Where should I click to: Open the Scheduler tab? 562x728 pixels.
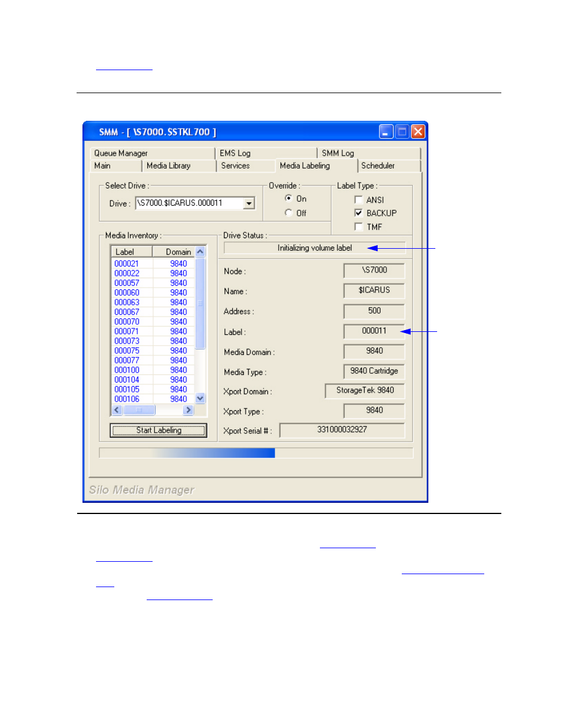(389, 166)
